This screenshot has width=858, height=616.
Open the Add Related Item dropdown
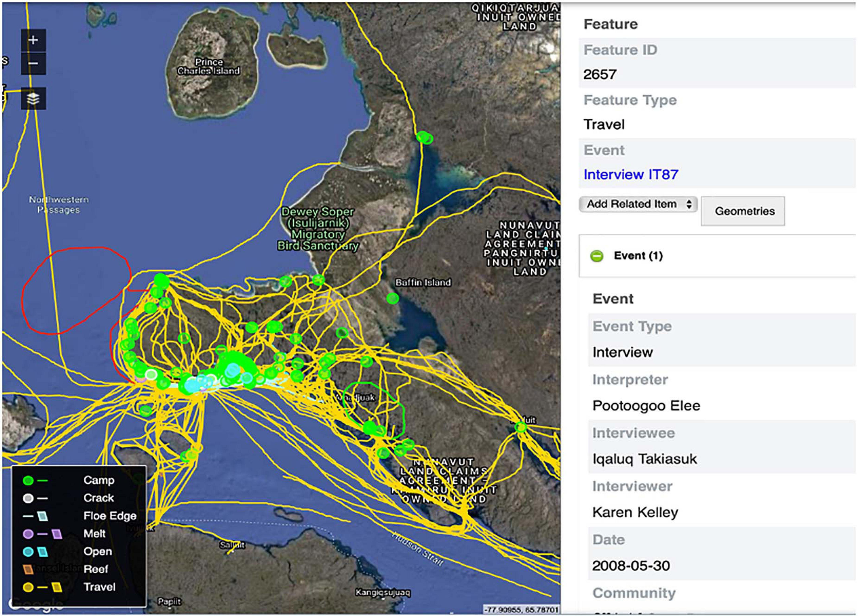tap(638, 204)
